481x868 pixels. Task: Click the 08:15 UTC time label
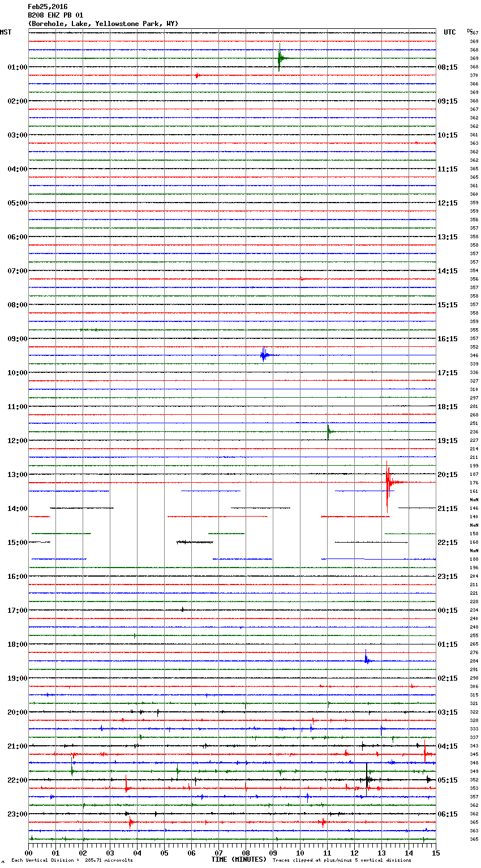[x=448, y=67]
